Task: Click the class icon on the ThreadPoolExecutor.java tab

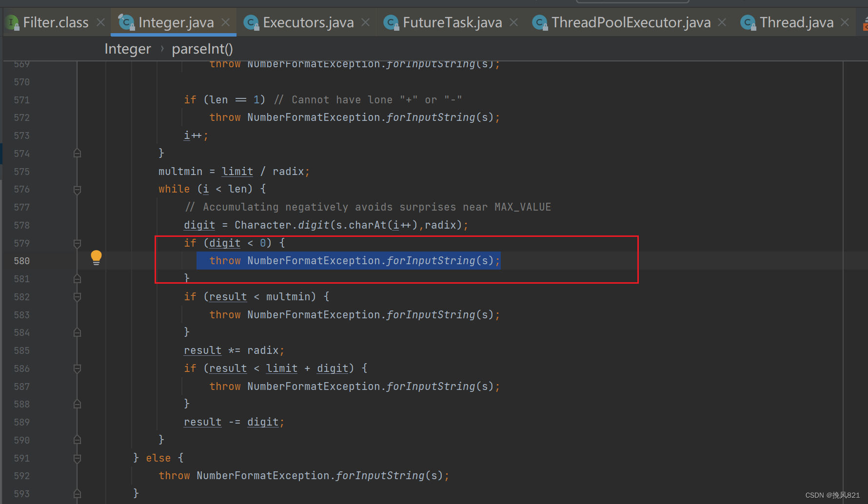Action: coord(540,22)
